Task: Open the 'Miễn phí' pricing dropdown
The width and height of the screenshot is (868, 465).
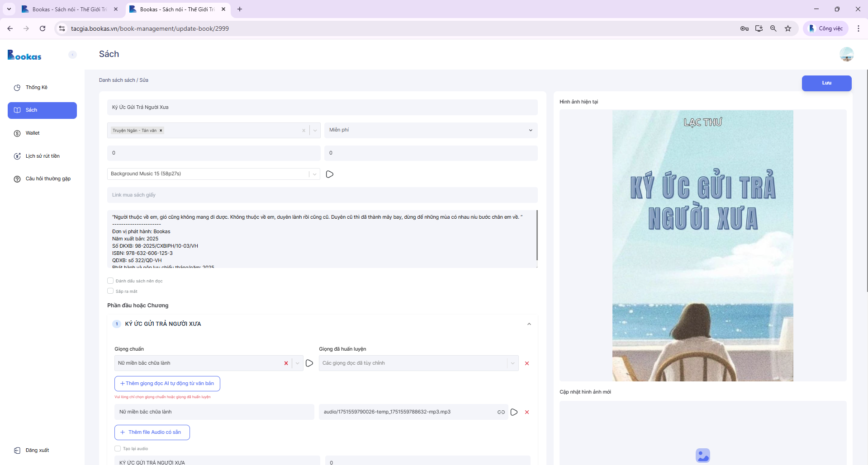Action: [x=430, y=130]
